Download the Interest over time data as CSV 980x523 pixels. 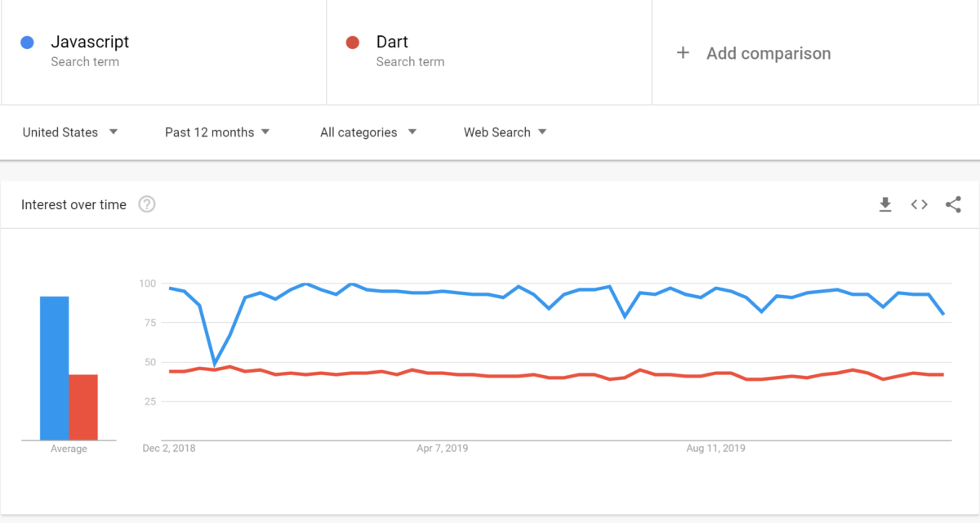885,204
